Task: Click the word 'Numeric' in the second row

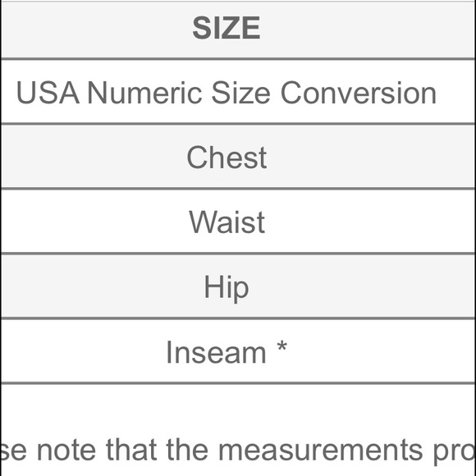Action: click(x=144, y=93)
